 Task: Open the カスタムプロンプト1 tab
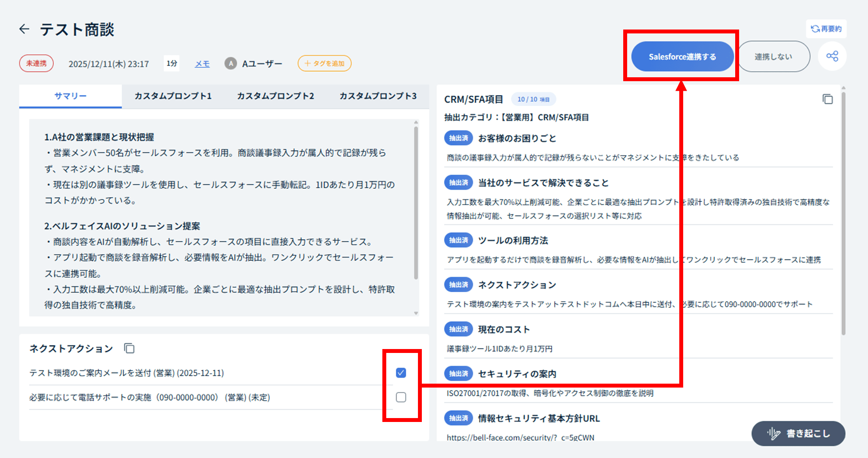(x=173, y=96)
